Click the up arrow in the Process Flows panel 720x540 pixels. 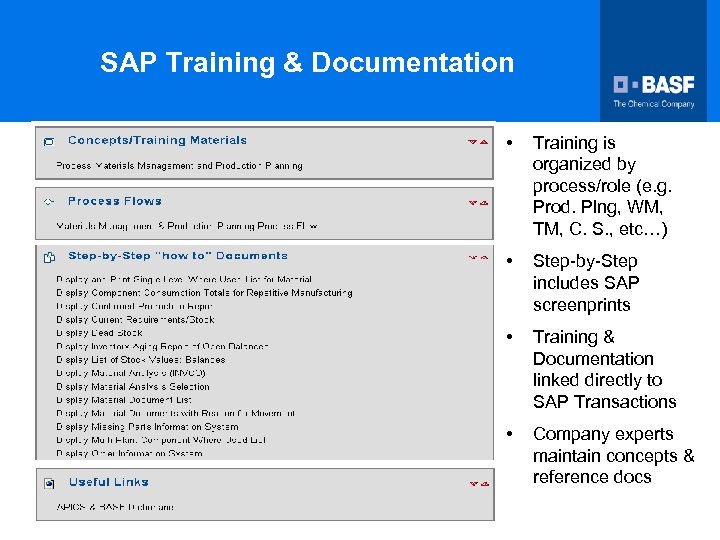point(484,203)
